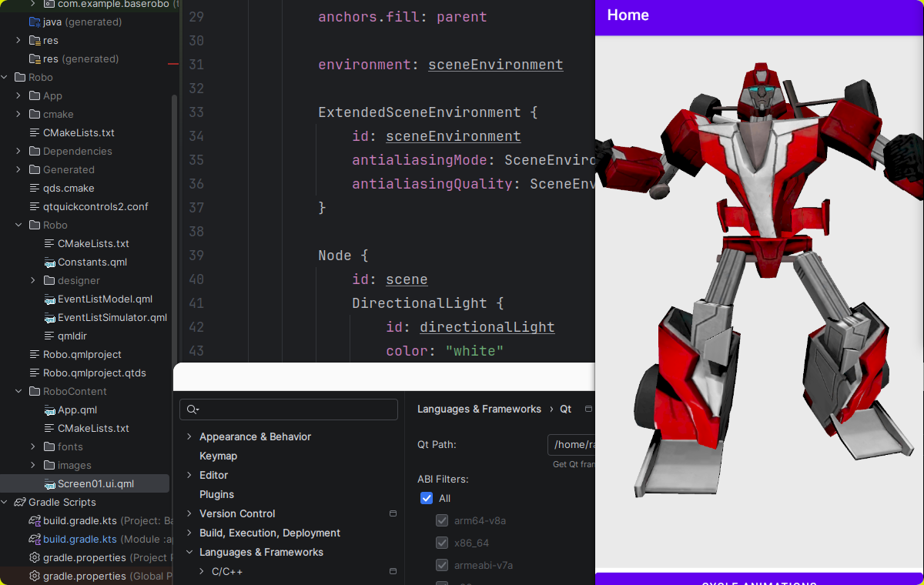The height and width of the screenshot is (585, 924).
Task: Click the build.gradle.kts (Module) file icon
Action: coord(35,539)
